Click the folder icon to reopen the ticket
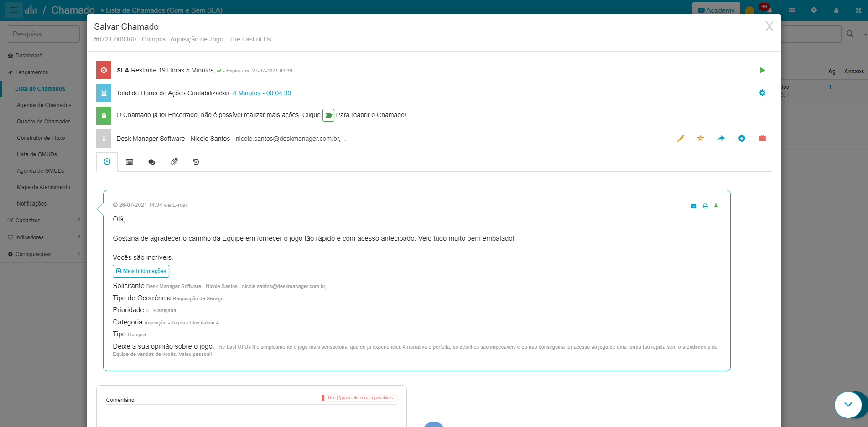 pos(328,115)
